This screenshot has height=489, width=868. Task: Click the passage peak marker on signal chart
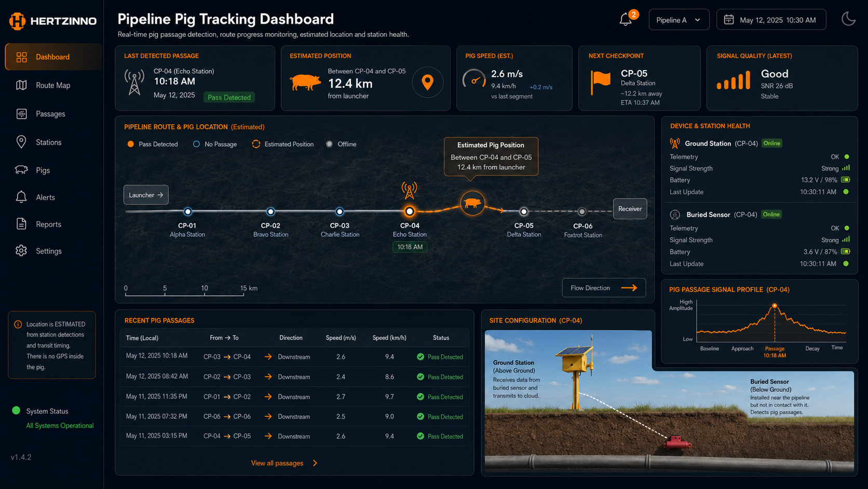tap(775, 306)
